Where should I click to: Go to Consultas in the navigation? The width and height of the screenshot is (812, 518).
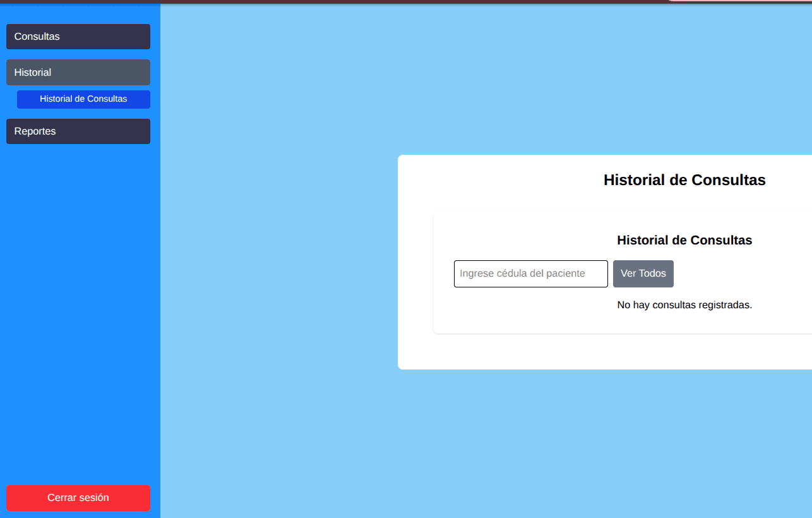pos(78,37)
